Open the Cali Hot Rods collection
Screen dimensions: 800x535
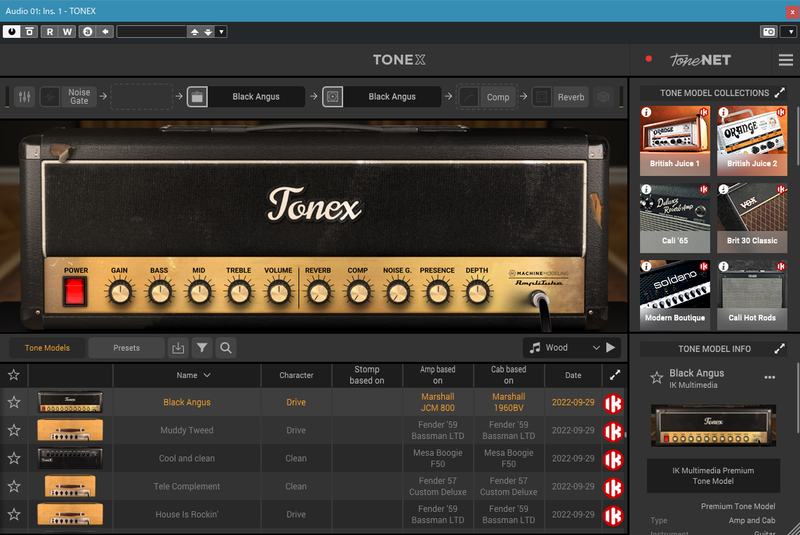click(752, 295)
